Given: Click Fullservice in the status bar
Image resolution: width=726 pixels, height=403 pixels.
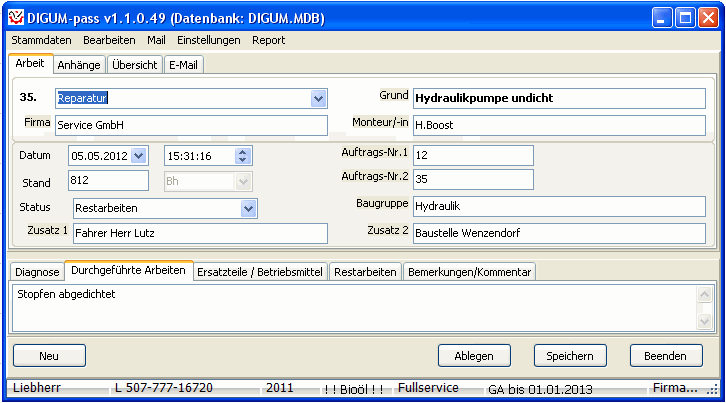Looking at the screenshot, I should click(428, 388).
